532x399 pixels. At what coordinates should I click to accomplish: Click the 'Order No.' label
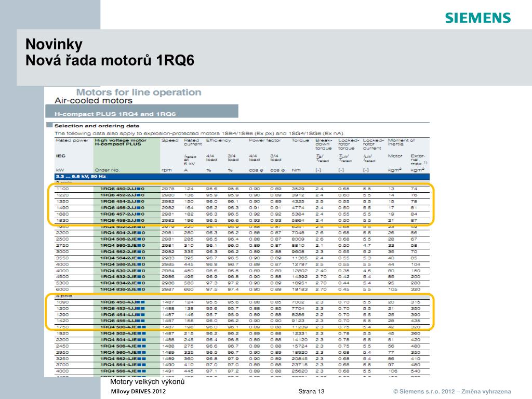pyautogui.click(x=107, y=170)
